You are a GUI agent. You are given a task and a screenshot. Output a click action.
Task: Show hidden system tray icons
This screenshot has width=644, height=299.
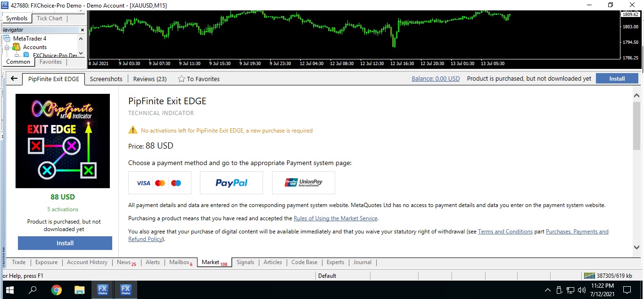(x=547, y=290)
